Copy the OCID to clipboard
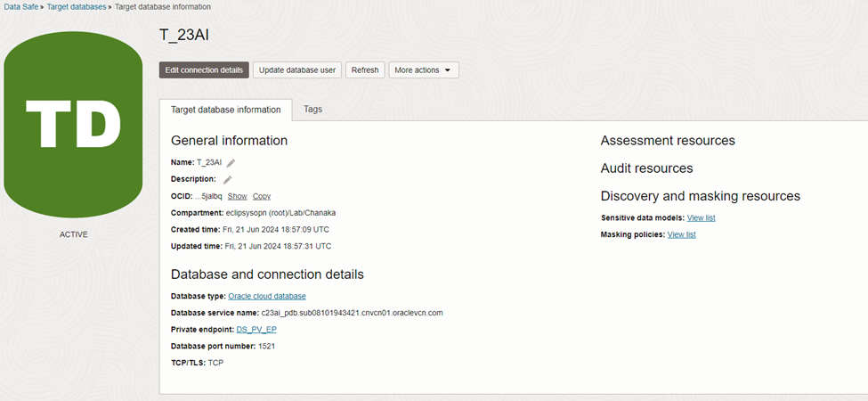The image size is (868, 401). 262,196
